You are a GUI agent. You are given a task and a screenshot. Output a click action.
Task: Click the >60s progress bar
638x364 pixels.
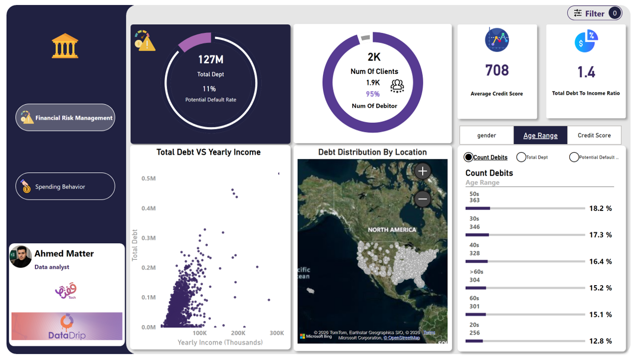(525, 288)
